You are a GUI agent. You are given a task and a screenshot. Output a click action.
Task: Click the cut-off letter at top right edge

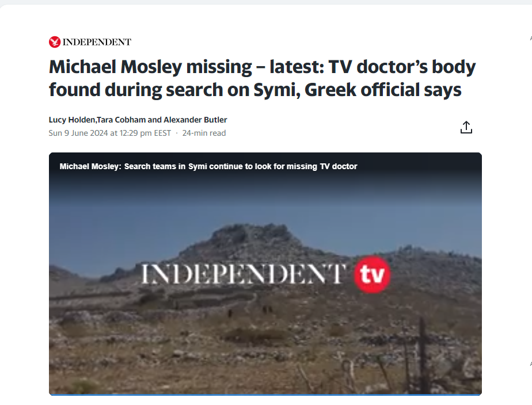tap(531, 39)
